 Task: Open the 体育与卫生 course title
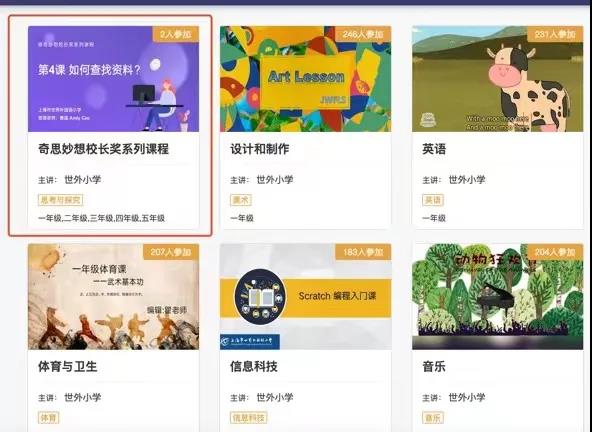pyautogui.click(x=68, y=366)
